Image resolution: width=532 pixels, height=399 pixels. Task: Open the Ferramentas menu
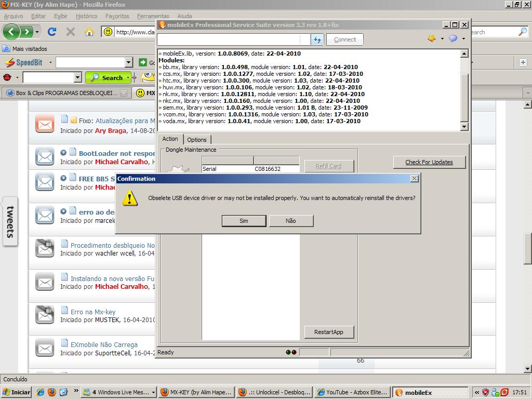[153, 16]
